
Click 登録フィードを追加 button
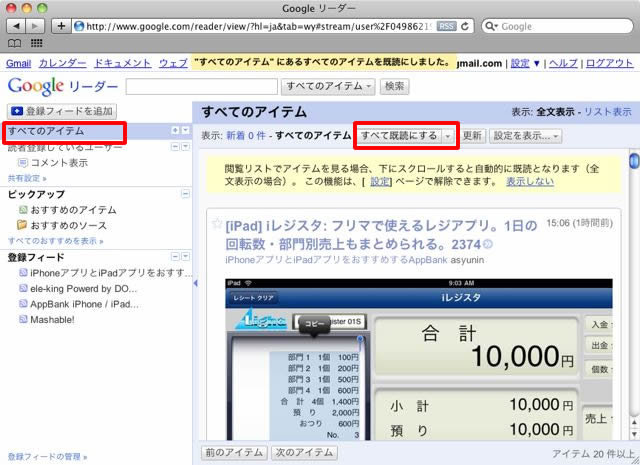click(62, 111)
